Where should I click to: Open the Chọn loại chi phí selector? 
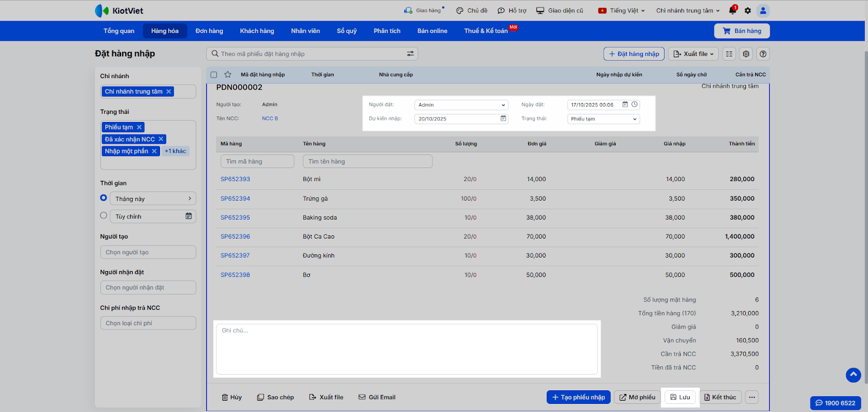tap(148, 323)
